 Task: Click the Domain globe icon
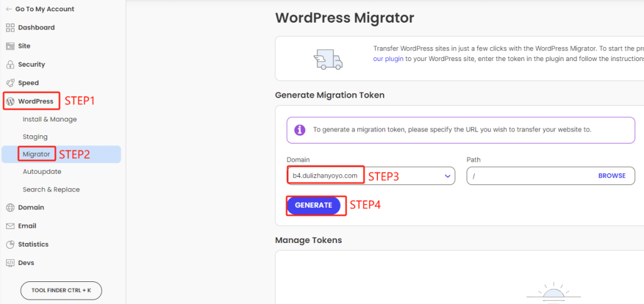coord(10,208)
